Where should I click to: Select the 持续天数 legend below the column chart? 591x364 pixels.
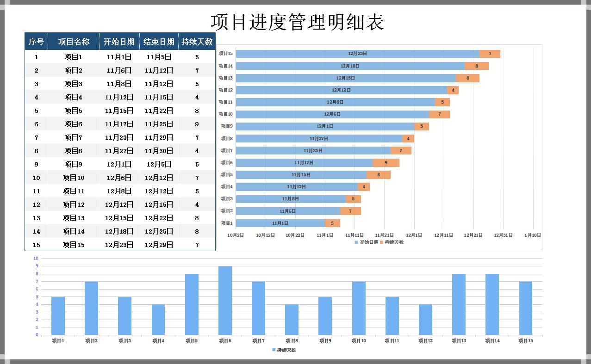tap(284, 350)
